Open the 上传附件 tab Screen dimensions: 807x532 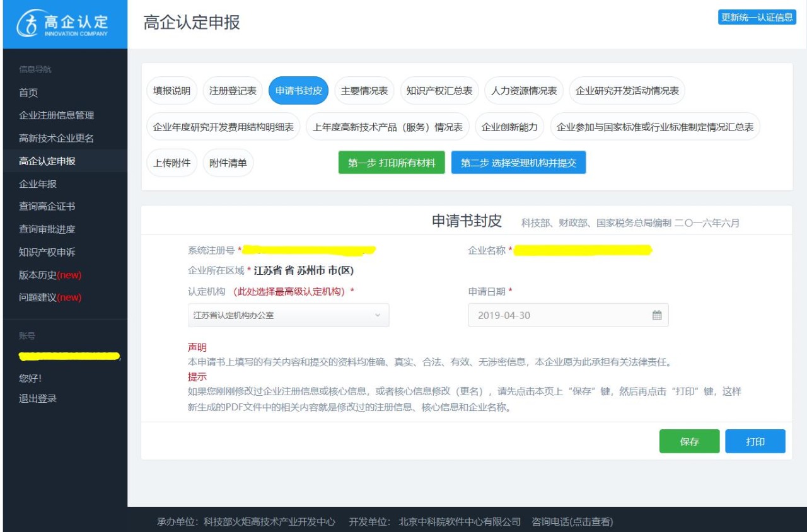pos(171,162)
